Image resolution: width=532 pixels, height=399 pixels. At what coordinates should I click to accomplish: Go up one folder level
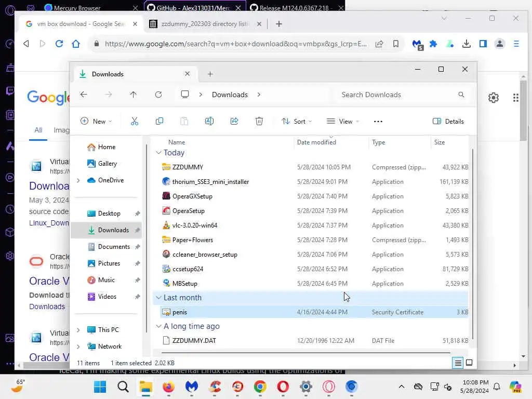(x=134, y=95)
